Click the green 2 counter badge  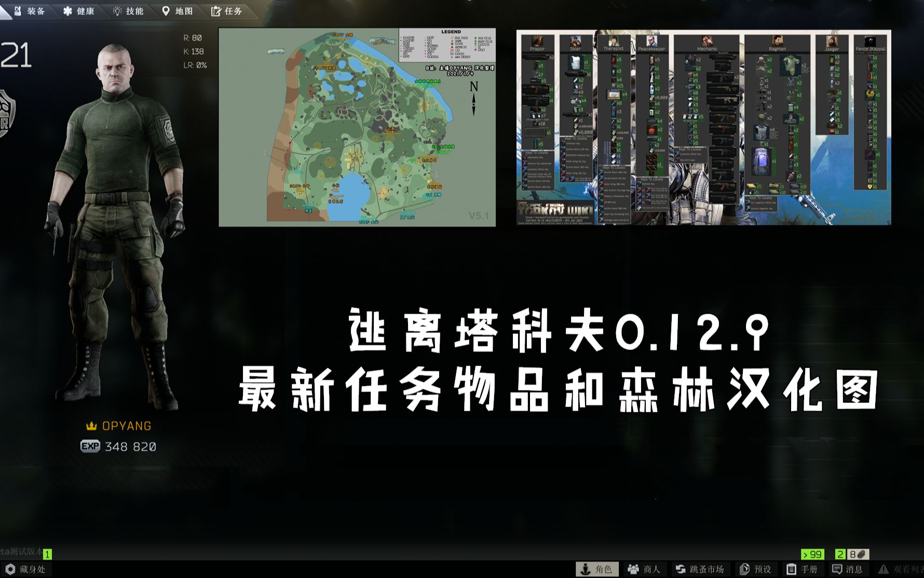839,554
